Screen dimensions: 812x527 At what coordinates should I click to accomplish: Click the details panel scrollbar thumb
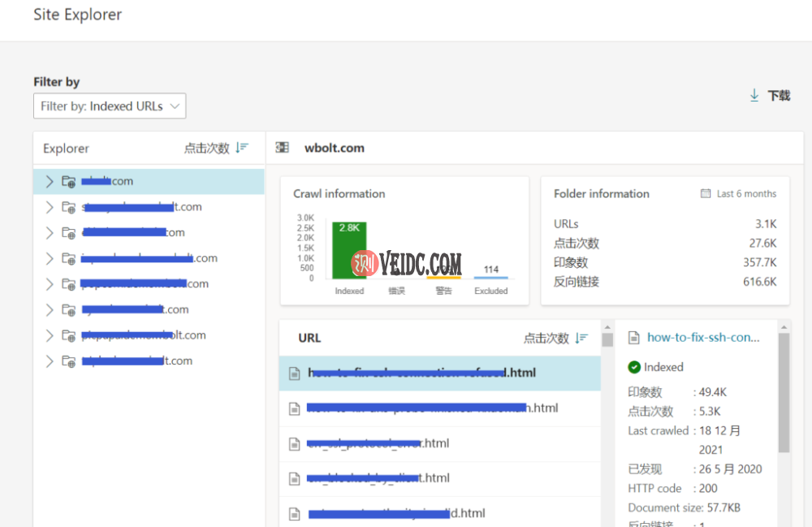pos(783,391)
